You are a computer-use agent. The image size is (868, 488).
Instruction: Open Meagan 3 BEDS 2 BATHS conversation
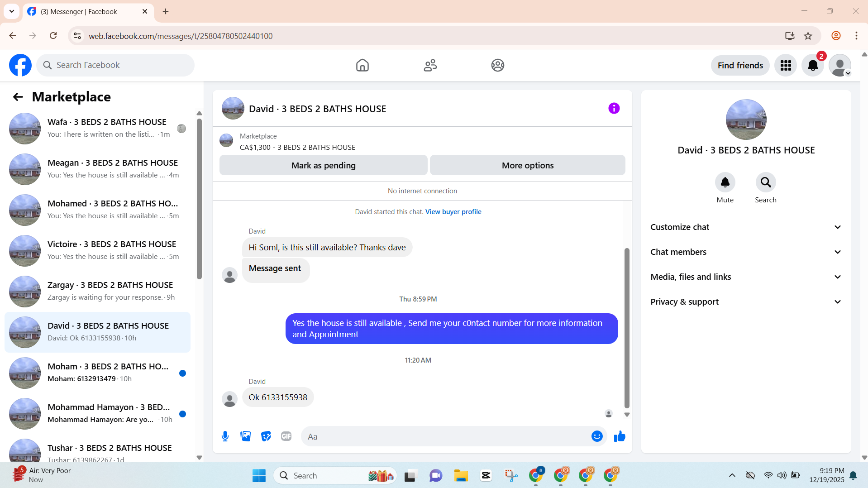(97, 169)
